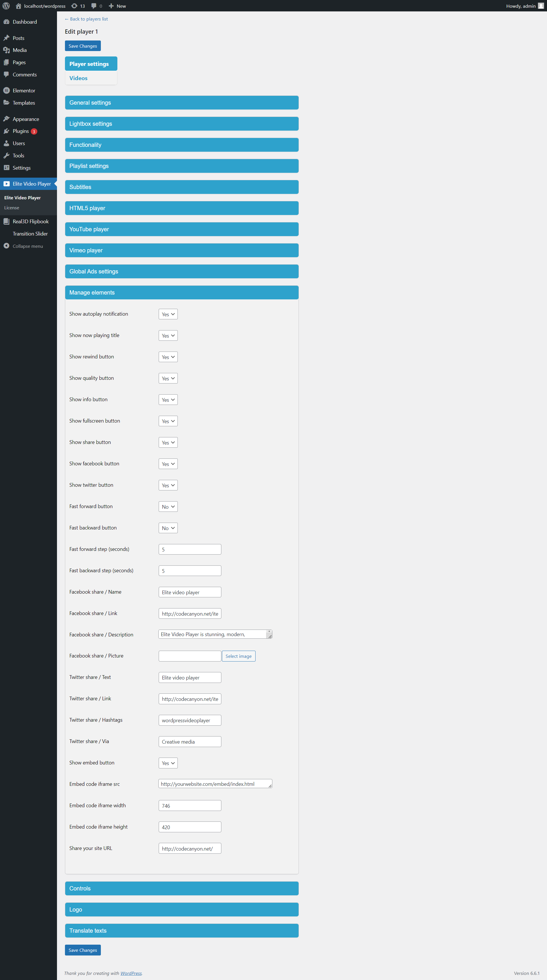Click the Back to players list link
547x980 pixels.
[86, 19]
